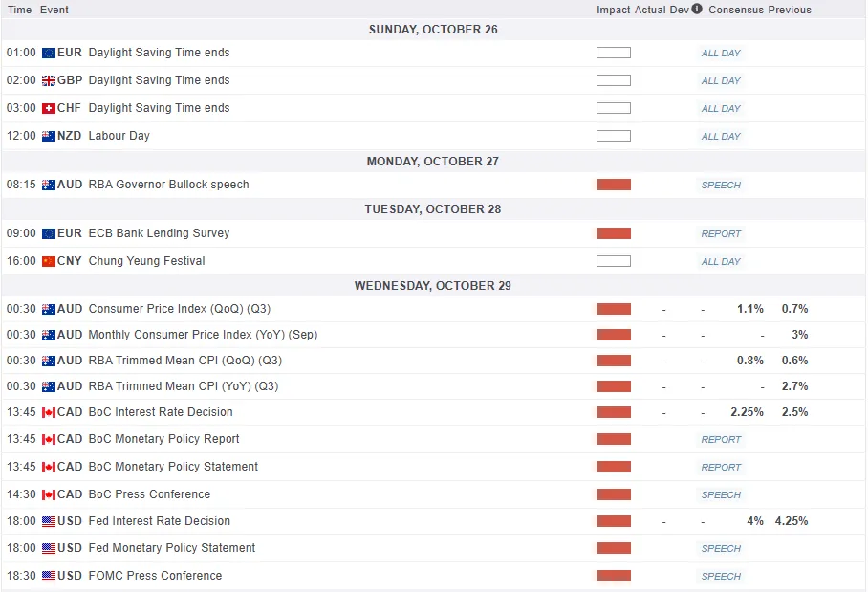This screenshot has width=868, height=592.
Task: Click the ALL DAY label for Labour Day
Action: click(721, 136)
